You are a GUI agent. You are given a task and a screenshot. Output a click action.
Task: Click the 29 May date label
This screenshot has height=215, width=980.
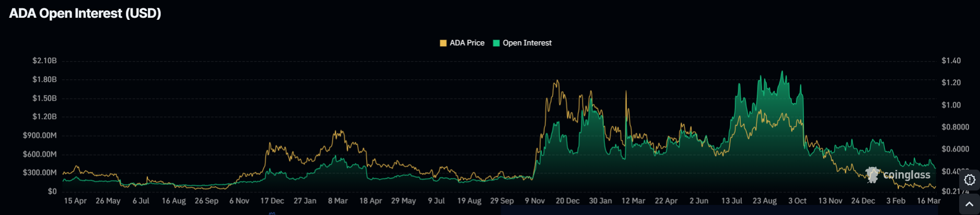[x=404, y=201]
